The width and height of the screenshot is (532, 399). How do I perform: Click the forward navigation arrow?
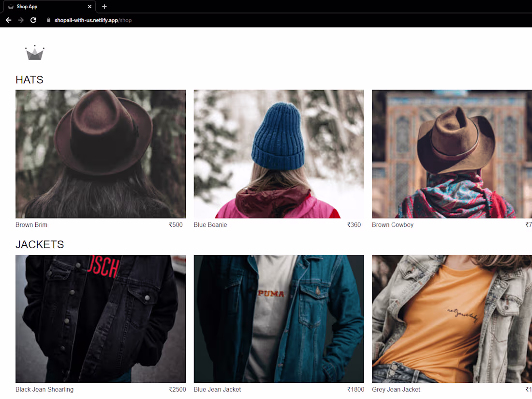pos(21,20)
